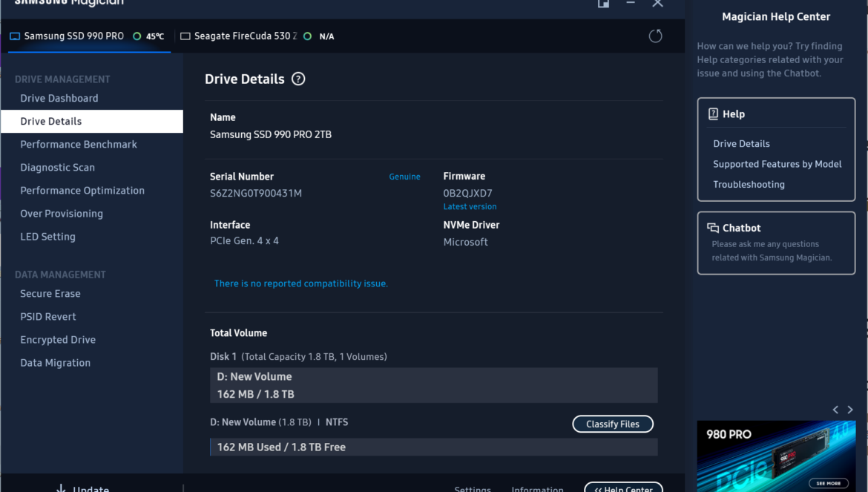868x492 pixels.
Task: Open Information at the bottom
Action: coord(538,489)
